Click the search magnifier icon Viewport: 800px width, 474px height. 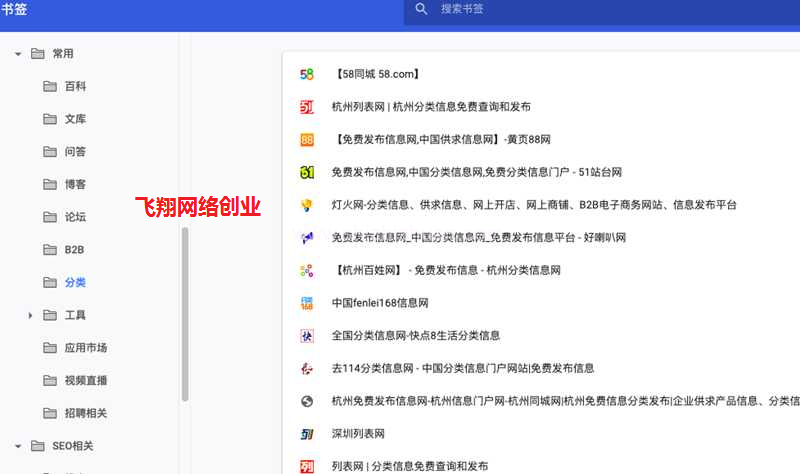[x=421, y=9]
